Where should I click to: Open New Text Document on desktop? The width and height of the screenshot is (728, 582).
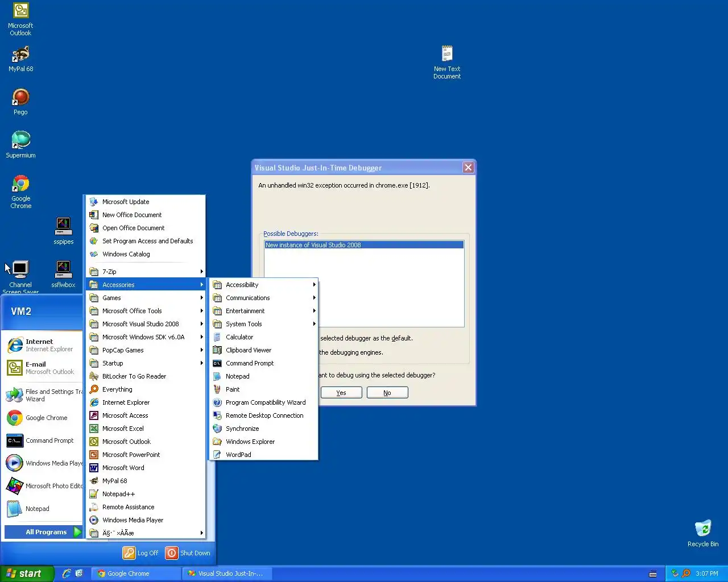(x=447, y=63)
